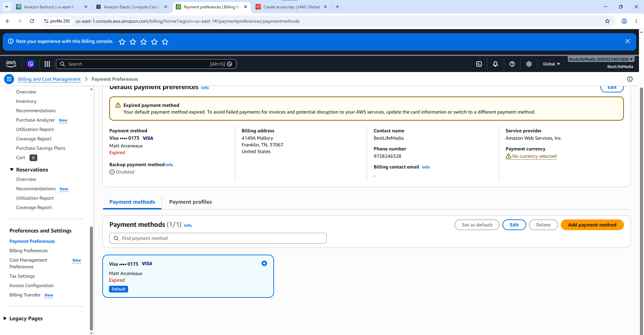Select the Visa 0173 card radio button
This screenshot has width=644, height=335.
(x=264, y=263)
